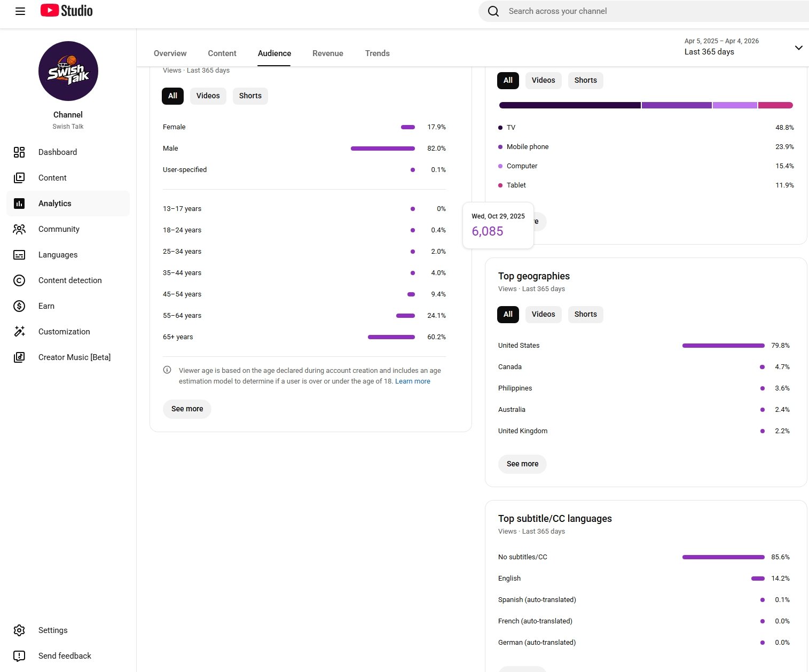The height and width of the screenshot is (672, 809).
Task: Open Dashboard from sidebar icon
Action: click(19, 152)
